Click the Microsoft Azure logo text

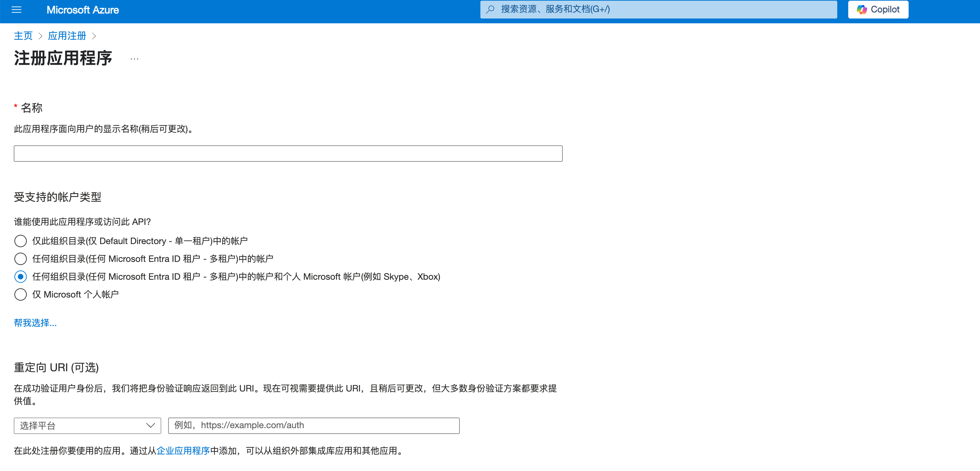(x=83, y=10)
